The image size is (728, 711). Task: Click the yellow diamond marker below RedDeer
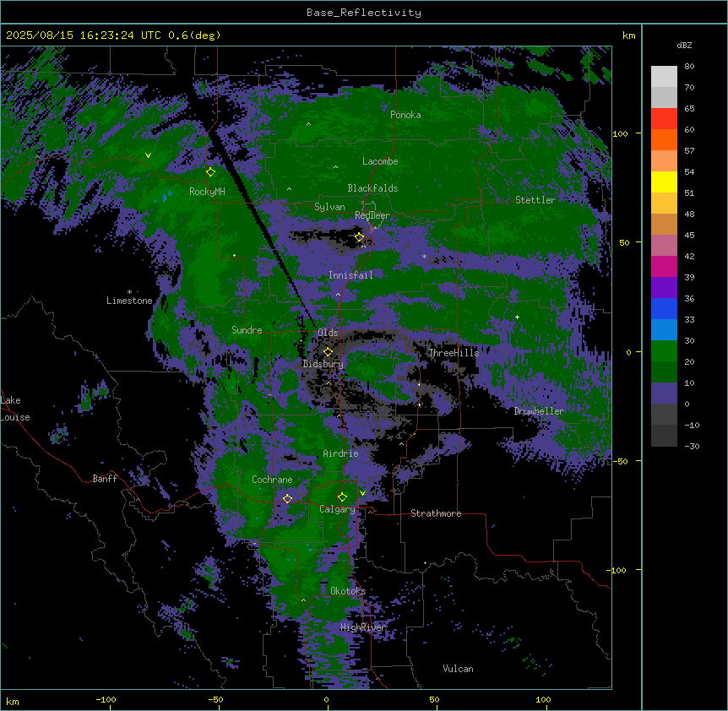360,237
